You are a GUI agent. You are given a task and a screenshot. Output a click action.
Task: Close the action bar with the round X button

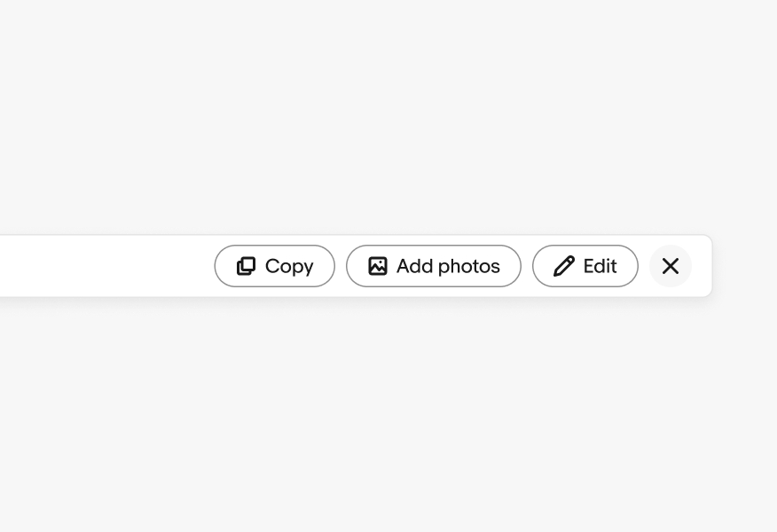pos(671,266)
